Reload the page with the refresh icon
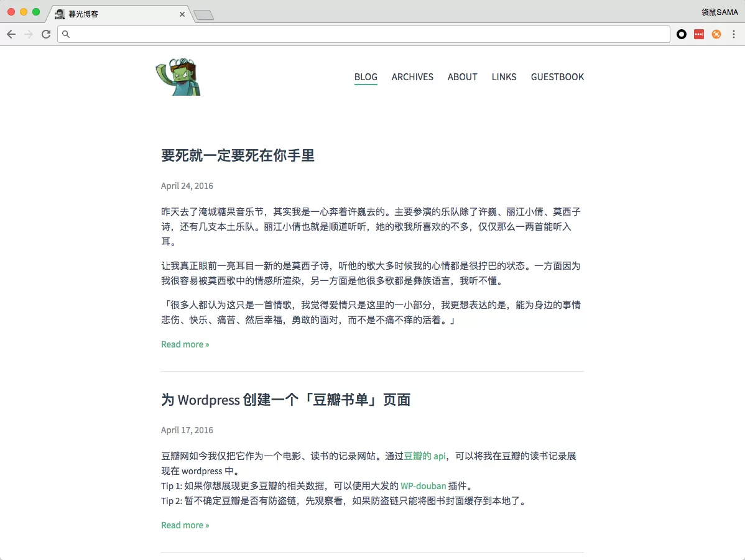Screen dimensions: 745x560 click(x=46, y=34)
